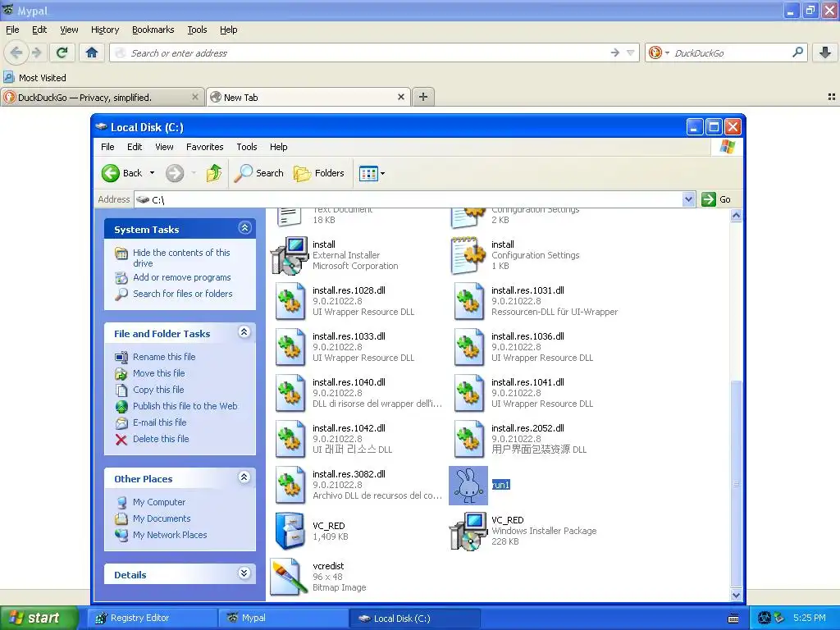
Task: Reload the page in Mypal
Action: coord(62,52)
